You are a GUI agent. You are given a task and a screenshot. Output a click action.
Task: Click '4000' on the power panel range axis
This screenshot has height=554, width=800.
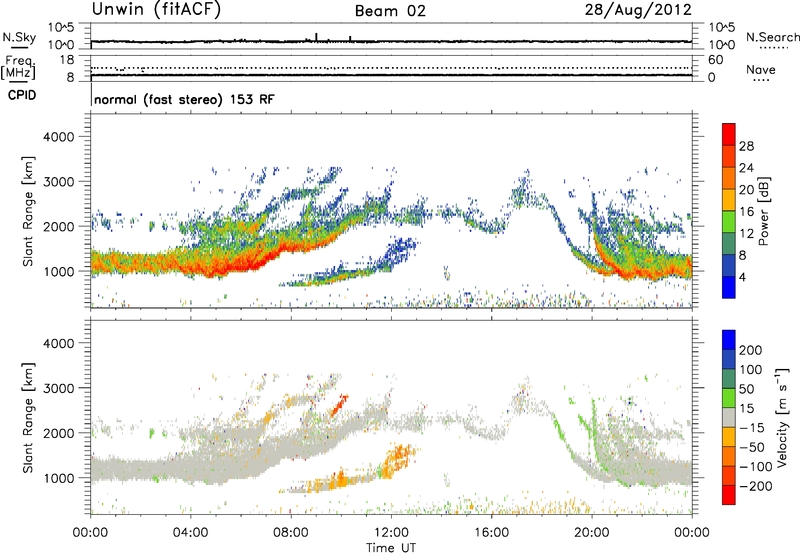[x=58, y=137]
